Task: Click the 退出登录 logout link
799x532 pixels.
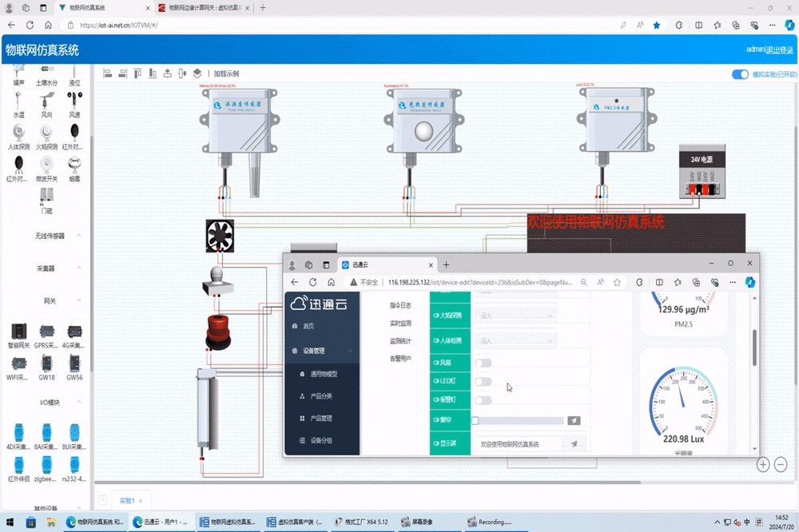Action: pos(779,50)
